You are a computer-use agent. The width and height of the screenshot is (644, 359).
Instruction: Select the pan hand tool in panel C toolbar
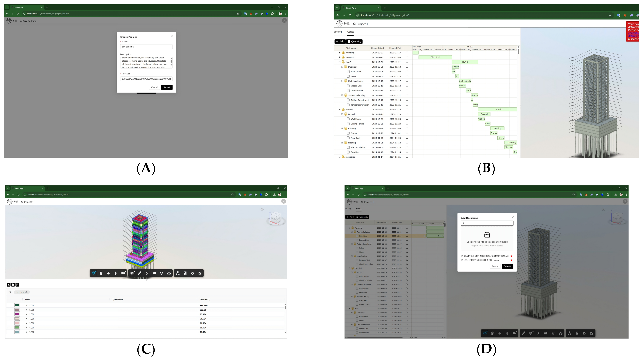tap(101, 273)
